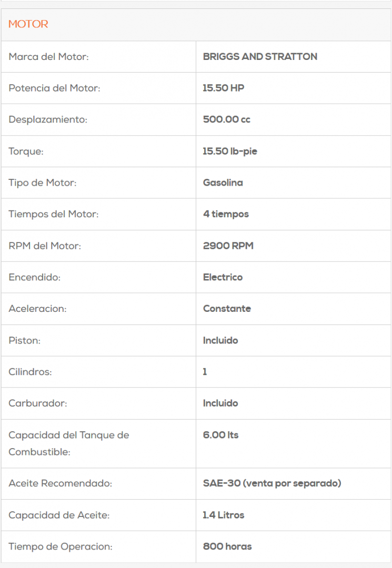The height and width of the screenshot is (568, 392).
Task: Click the Desplazamiento label
Action: 48,119
